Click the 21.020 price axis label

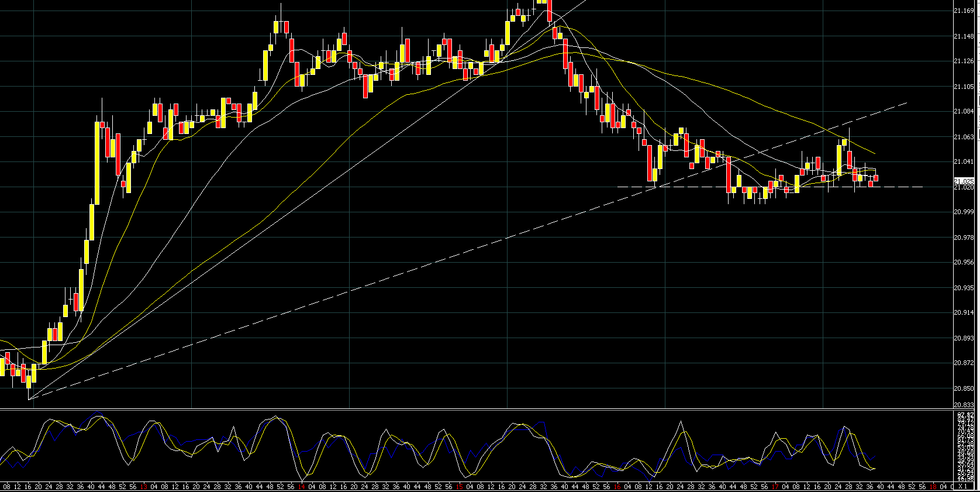(x=964, y=187)
